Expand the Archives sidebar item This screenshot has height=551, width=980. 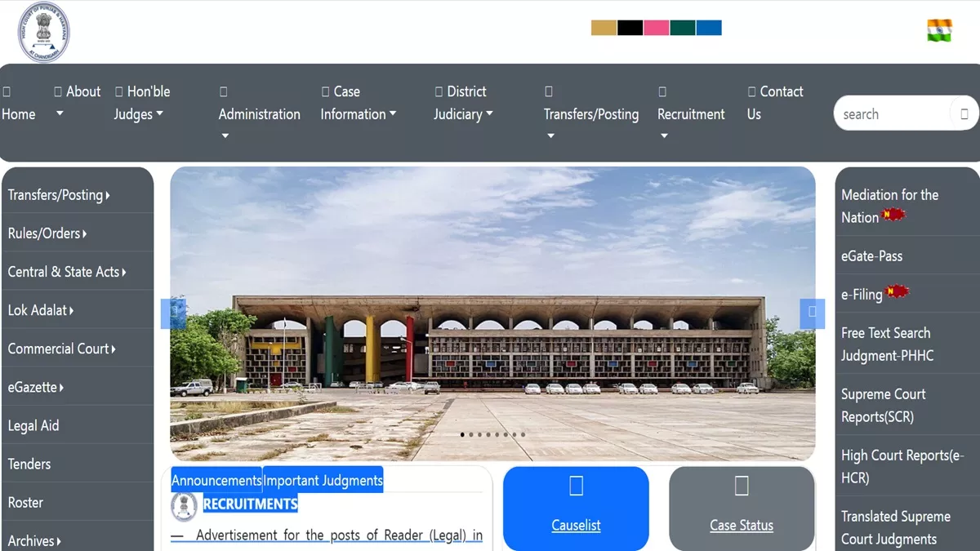click(x=77, y=540)
